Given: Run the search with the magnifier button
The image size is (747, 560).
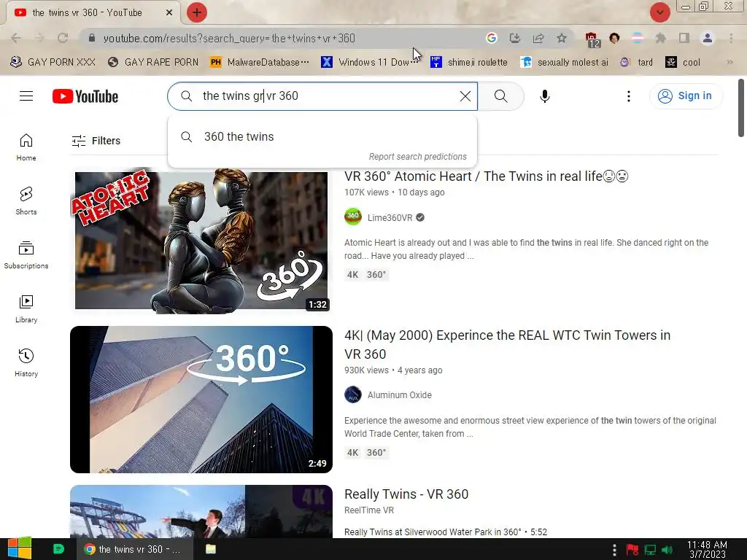Looking at the screenshot, I should click(x=500, y=96).
